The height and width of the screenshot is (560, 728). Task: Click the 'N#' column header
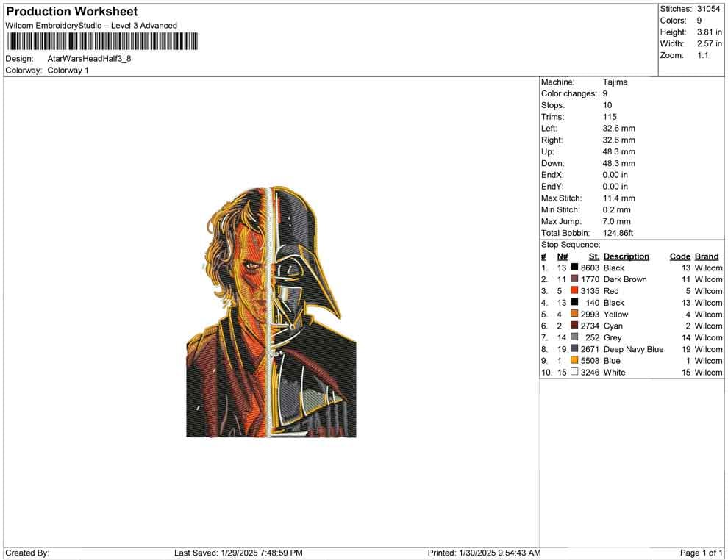563,256
